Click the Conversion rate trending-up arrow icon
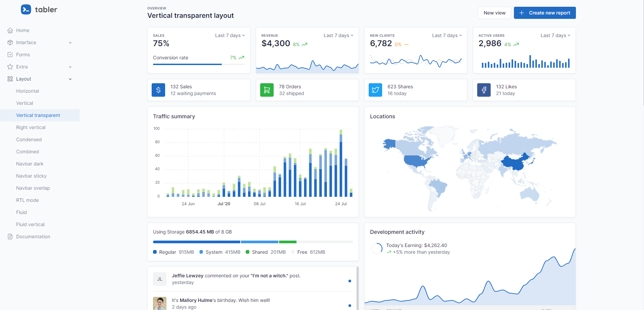644x310 pixels. point(241,58)
